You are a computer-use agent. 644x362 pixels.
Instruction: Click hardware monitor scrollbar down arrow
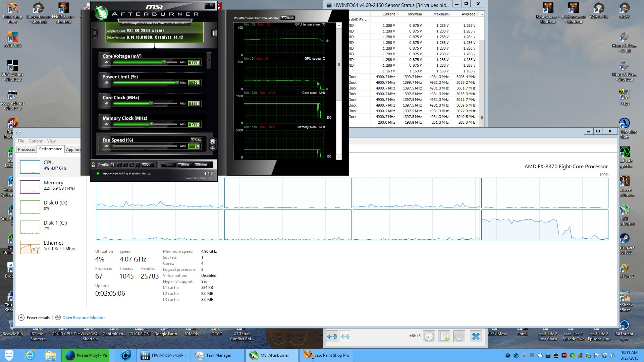coord(339,157)
